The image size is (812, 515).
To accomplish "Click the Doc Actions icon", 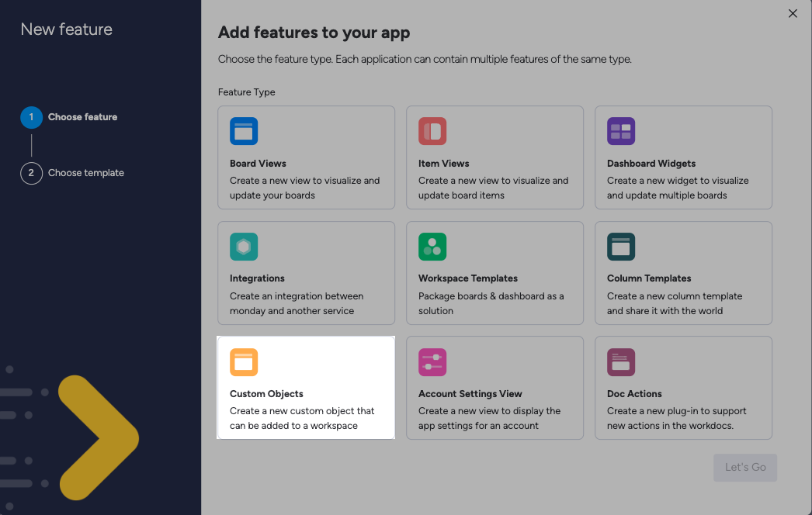I will pyautogui.click(x=621, y=361).
